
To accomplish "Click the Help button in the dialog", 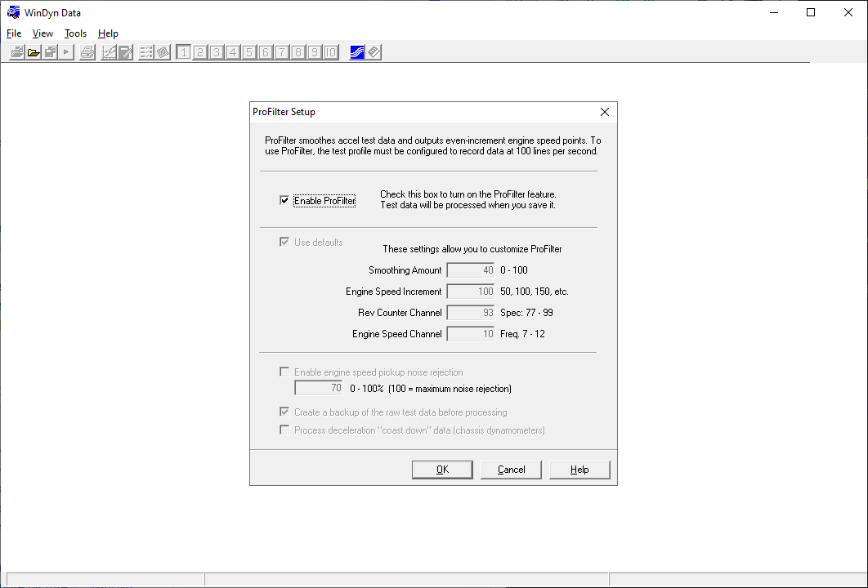I will tap(579, 470).
